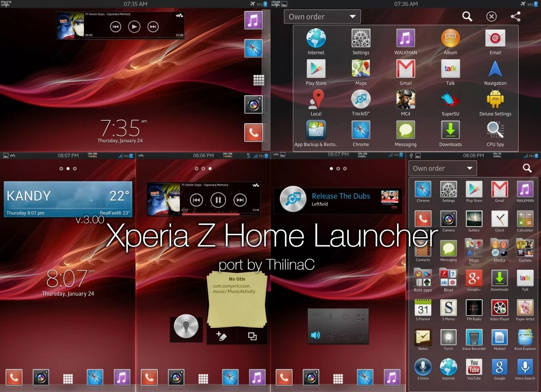541x392 pixels.
Task: Toggle brightness in the quick settings widget
Action: (346, 318)
